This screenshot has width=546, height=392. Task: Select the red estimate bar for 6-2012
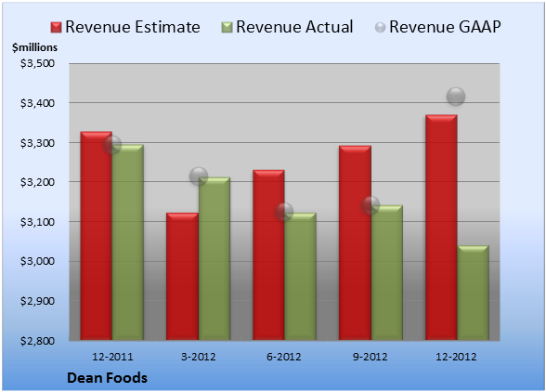coord(268,255)
